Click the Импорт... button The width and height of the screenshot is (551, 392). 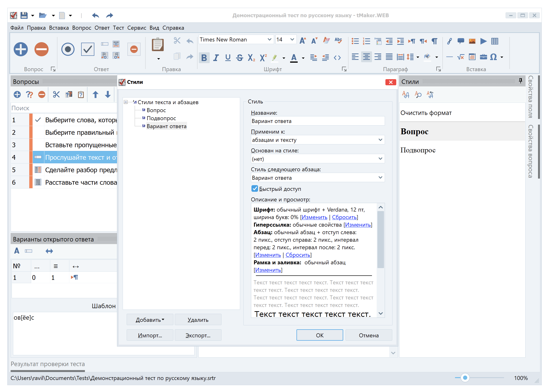coord(150,335)
